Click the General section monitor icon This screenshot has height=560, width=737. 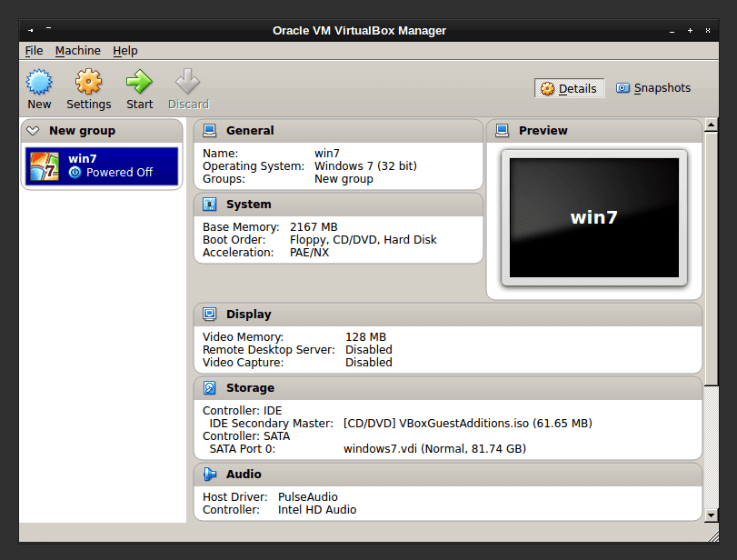coord(210,131)
